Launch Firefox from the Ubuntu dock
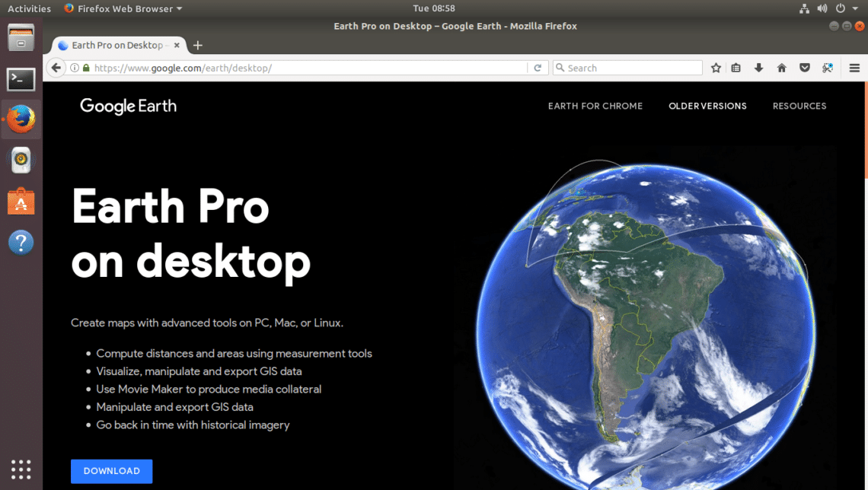 (x=21, y=118)
